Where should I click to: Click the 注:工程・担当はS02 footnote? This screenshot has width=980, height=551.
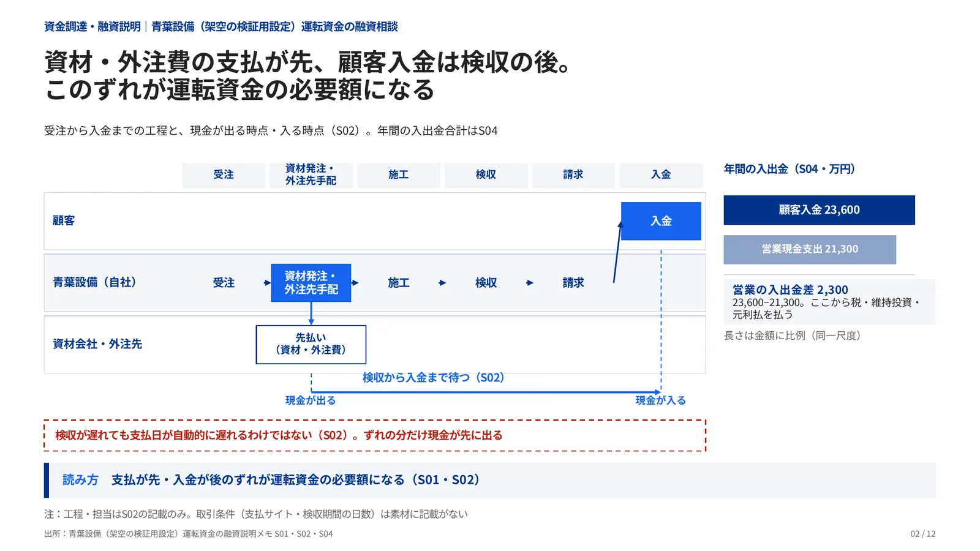click(x=256, y=514)
